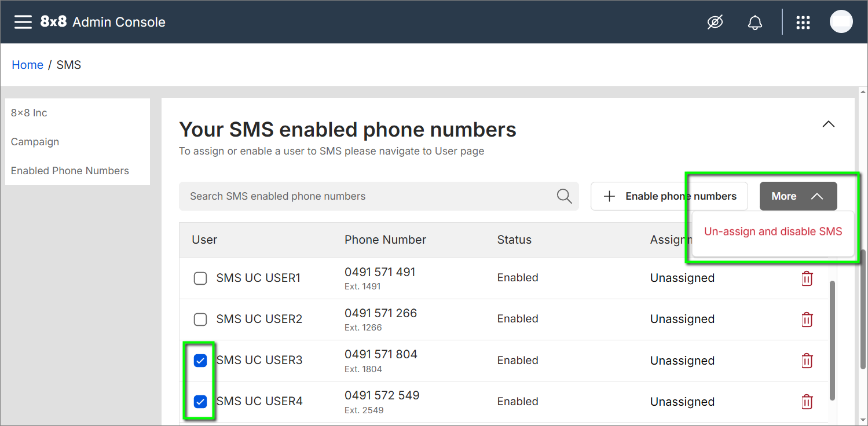The image size is (868, 426).
Task: Collapse the SMS enabled phone numbers section
Action: [x=829, y=124]
